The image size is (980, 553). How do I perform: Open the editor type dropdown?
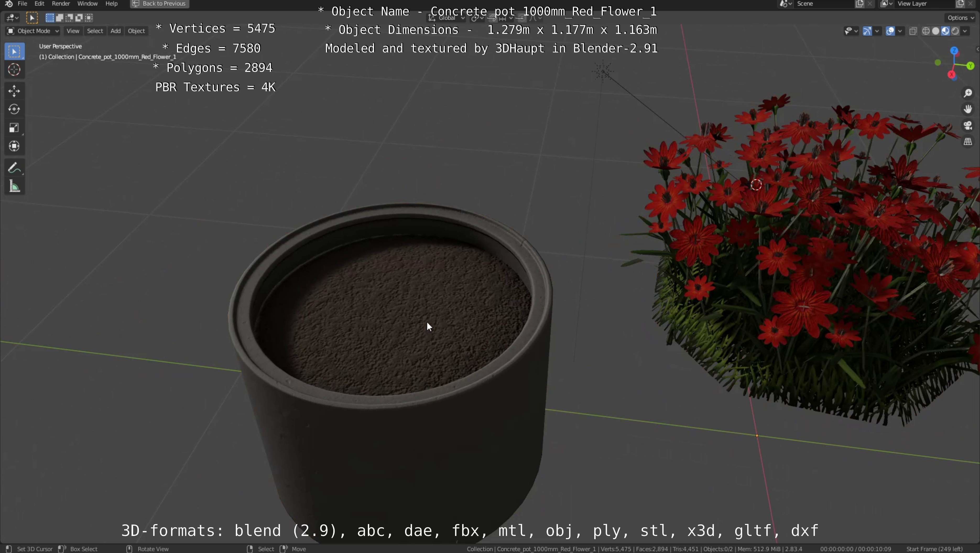pos(13,18)
